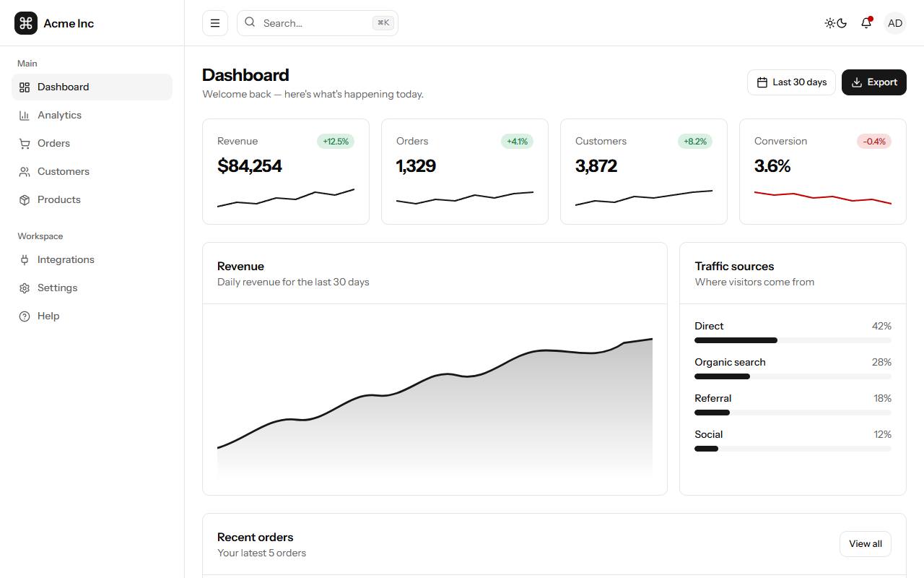Screen dimensions: 924x578
Task: Click the Orders shopping cart icon
Action: (25, 144)
